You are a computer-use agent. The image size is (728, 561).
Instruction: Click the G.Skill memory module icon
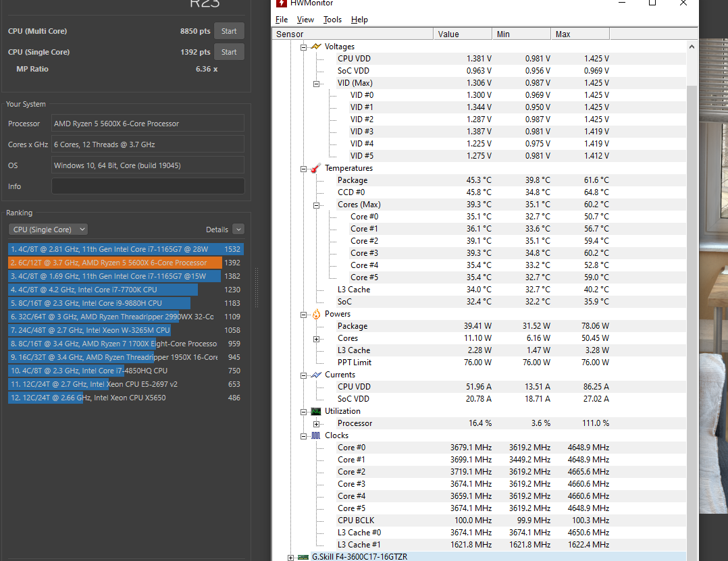[x=303, y=557]
